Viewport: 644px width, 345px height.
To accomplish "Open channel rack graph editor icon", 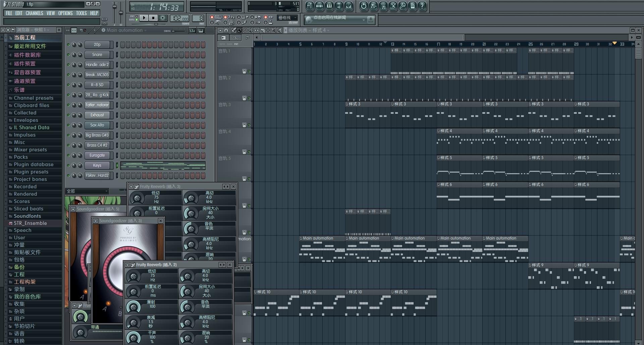I will tap(192, 31).
